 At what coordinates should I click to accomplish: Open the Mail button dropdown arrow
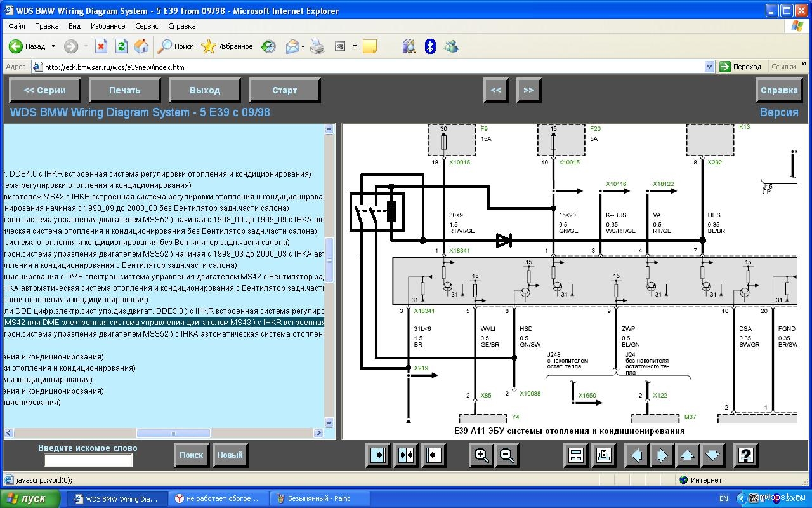303,46
